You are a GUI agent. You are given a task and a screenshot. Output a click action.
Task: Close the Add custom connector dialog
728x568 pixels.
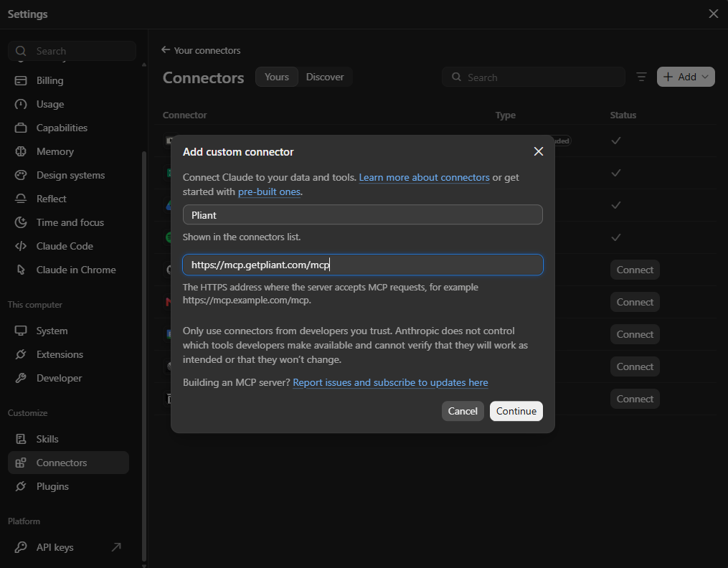539,152
